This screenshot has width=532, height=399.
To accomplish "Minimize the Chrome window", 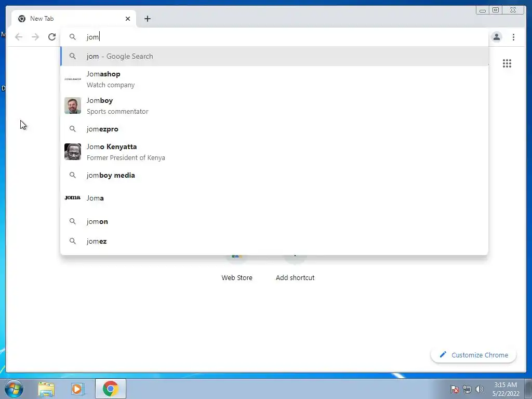I will coord(483,10).
